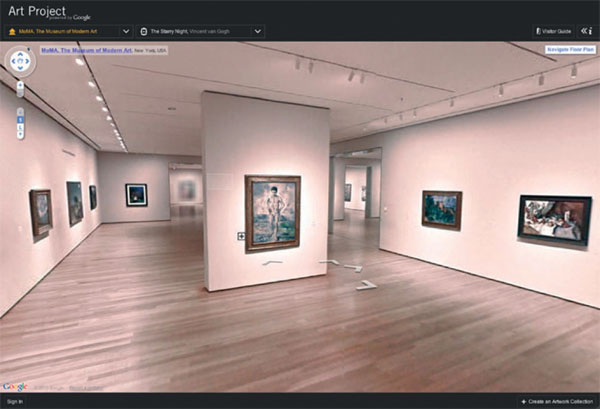Image resolution: width=600 pixels, height=409 pixels.
Task: Click the Art Project logo title
Action: click(33, 10)
